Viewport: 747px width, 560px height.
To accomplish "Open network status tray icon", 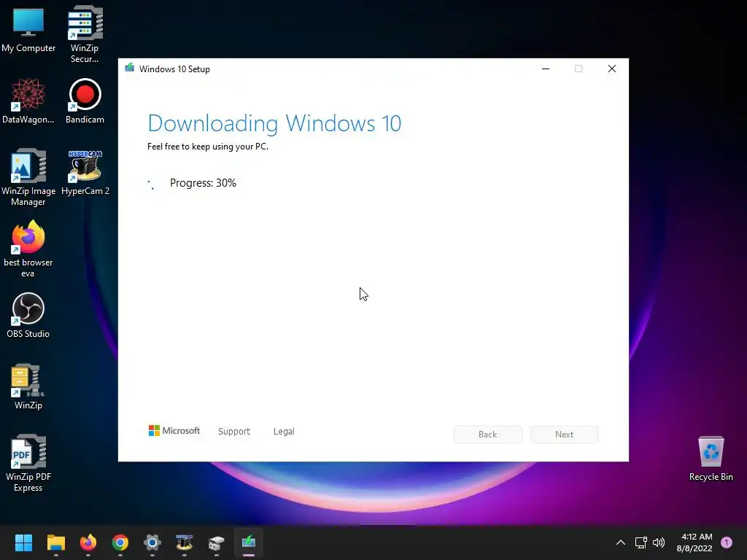I will click(x=640, y=542).
